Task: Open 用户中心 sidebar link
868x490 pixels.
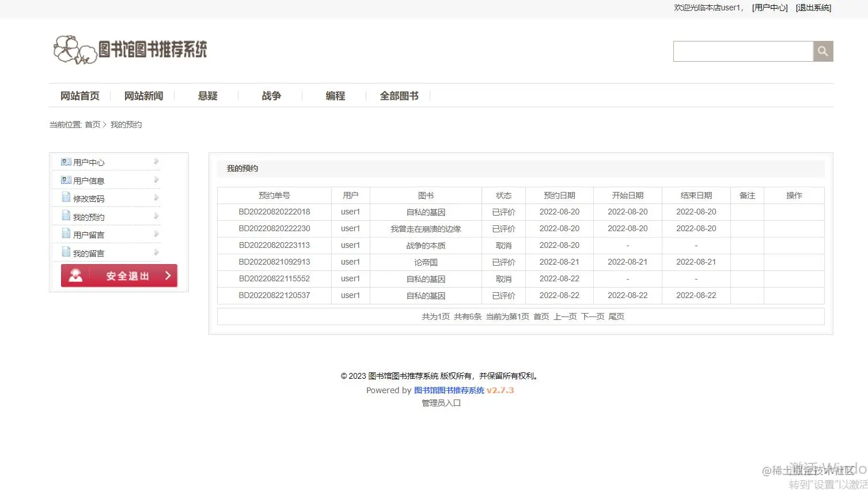Action: coord(89,163)
